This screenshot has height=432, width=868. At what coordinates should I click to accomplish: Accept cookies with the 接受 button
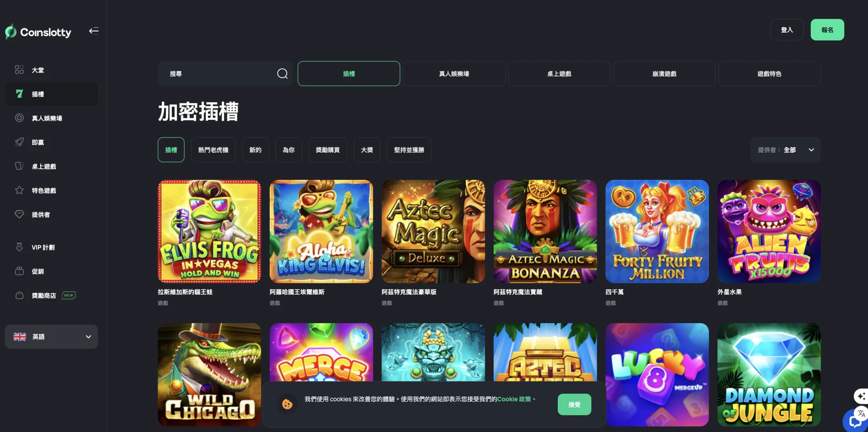coord(575,404)
